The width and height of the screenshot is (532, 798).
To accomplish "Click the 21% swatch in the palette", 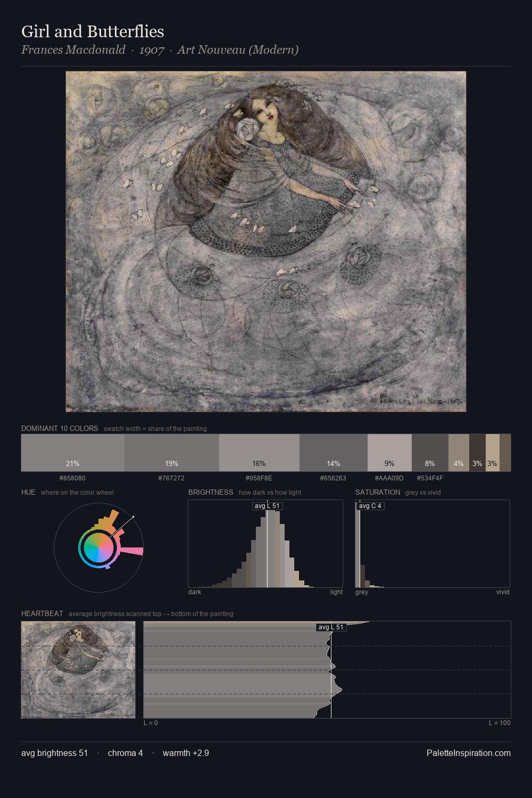I will pyautogui.click(x=73, y=453).
